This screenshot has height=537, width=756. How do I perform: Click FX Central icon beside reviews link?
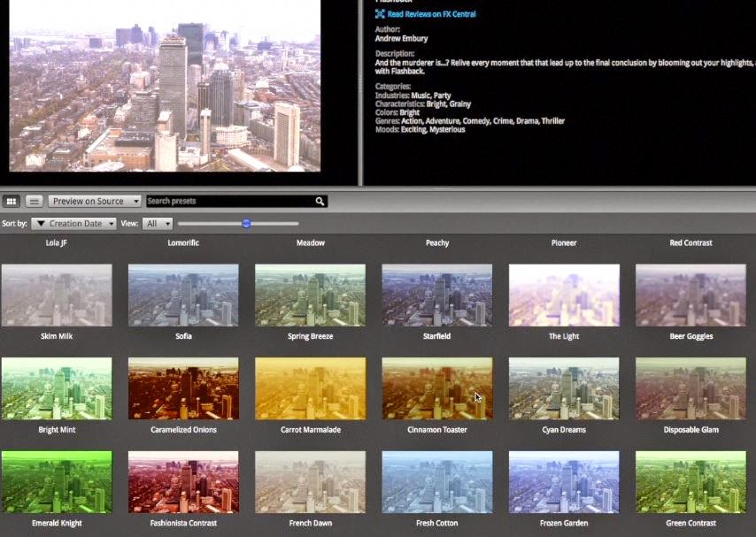(380, 14)
